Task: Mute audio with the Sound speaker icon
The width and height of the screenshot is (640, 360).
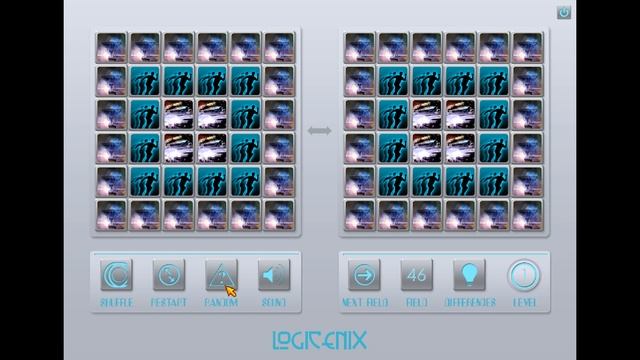Action: coord(274,275)
